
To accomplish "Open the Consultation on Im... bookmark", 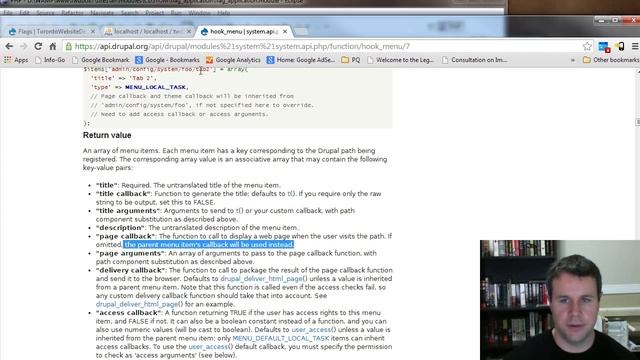I will pos(475,60).
